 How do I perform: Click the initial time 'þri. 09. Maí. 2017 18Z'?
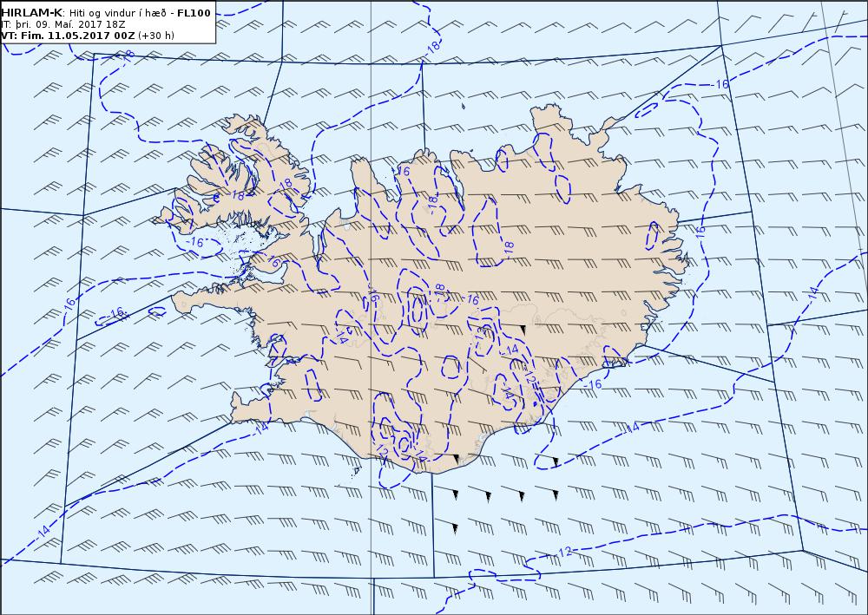pos(69,24)
